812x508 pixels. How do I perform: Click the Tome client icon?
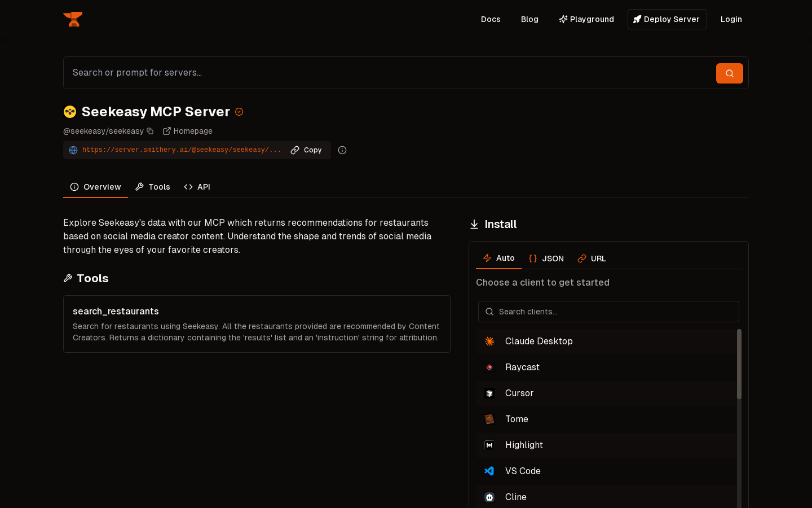tap(489, 419)
